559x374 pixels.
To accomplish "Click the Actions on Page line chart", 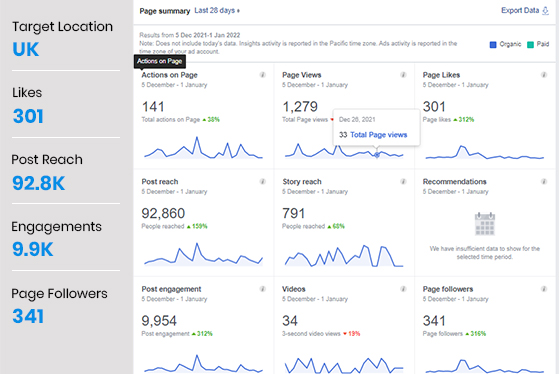I will (203, 148).
